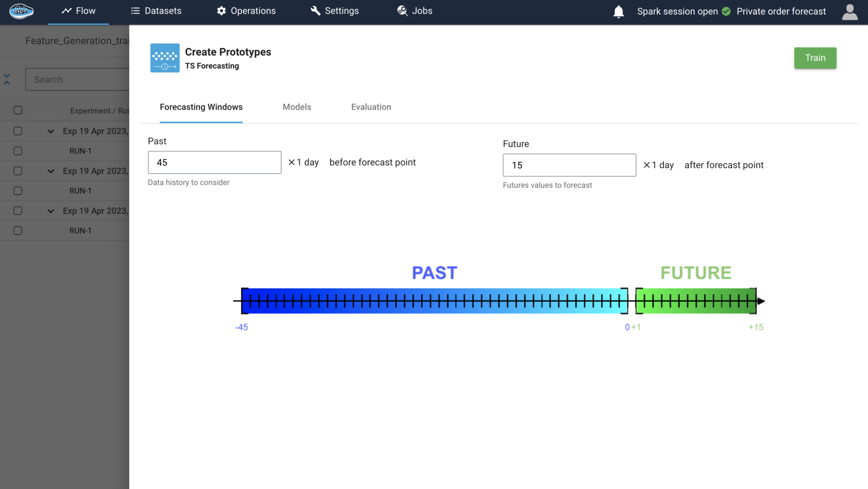Open the Evaluation tab
The height and width of the screenshot is (489, 868).
371,107
